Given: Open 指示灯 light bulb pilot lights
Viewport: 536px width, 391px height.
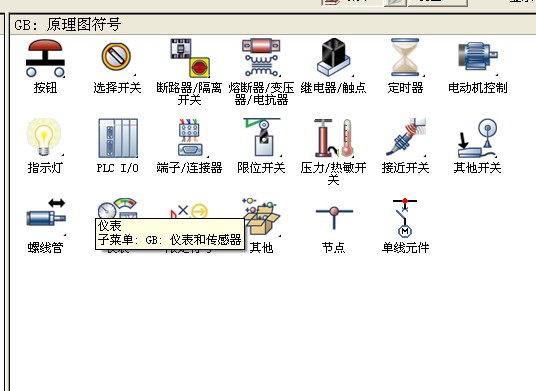Looking at the screenshot, I should tap(44, 137).
